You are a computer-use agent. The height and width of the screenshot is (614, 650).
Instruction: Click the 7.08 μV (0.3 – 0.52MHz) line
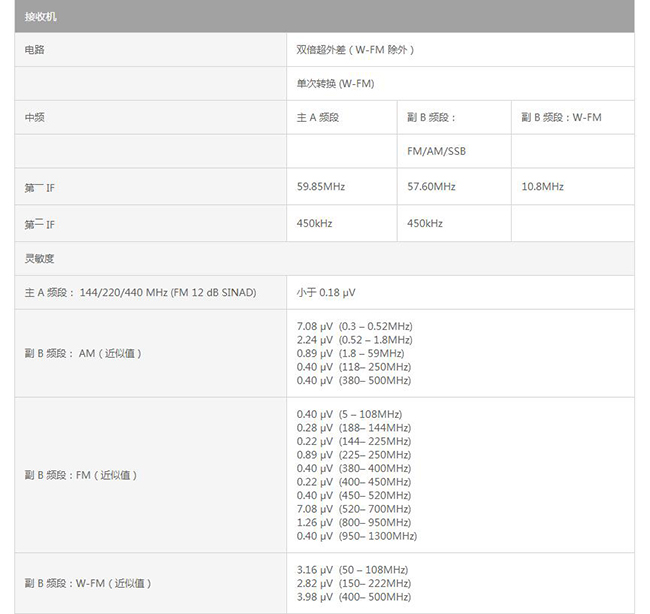coord(354,326)
